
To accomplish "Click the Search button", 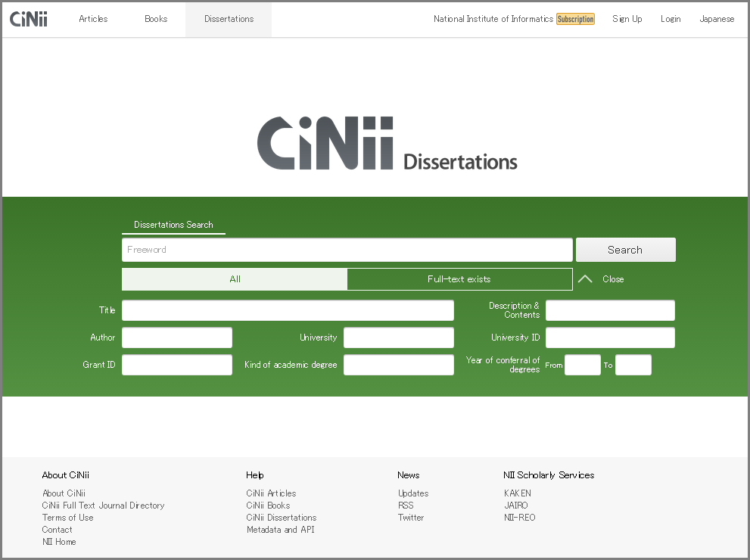I will click(626, 250).
